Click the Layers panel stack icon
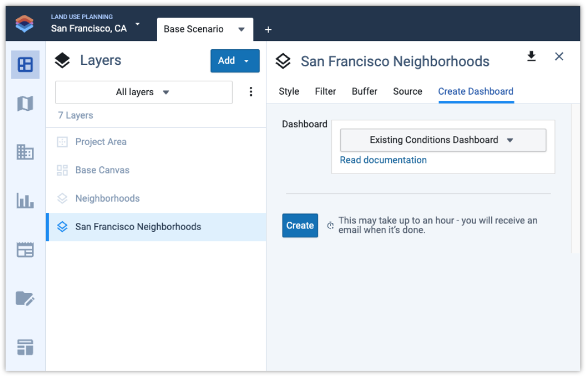This screenshot has width=588, height=378. click(62, 60)
